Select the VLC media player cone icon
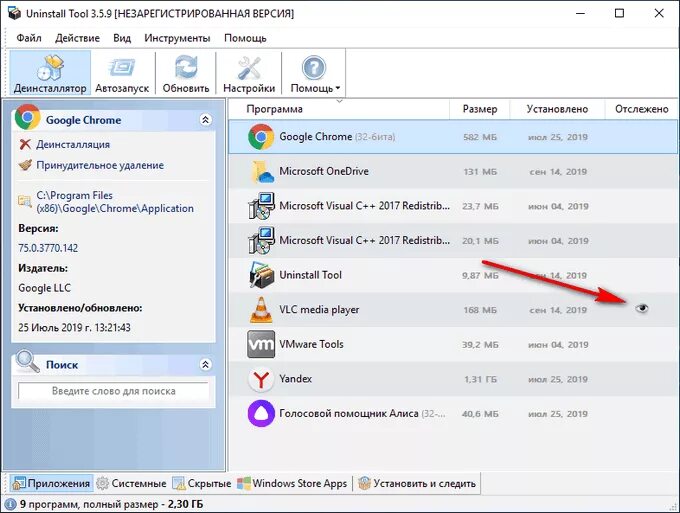The image size is (680, 513). [x=261, y=310]
